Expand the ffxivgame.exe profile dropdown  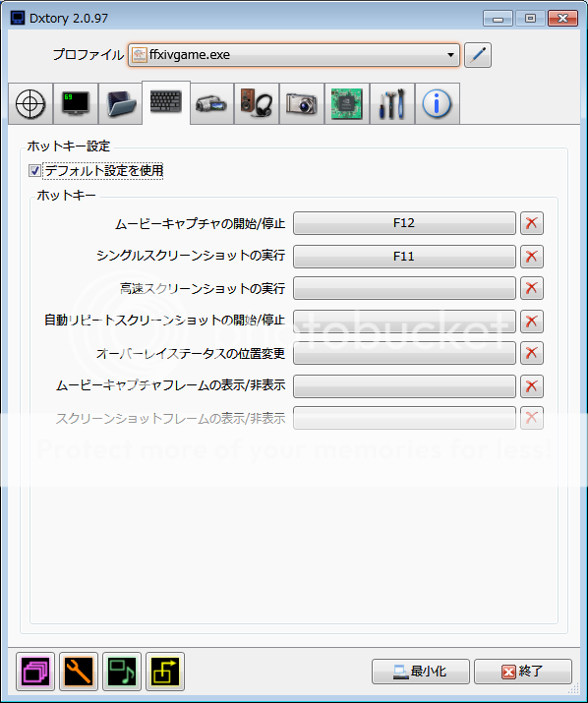[x=450, y=55]
